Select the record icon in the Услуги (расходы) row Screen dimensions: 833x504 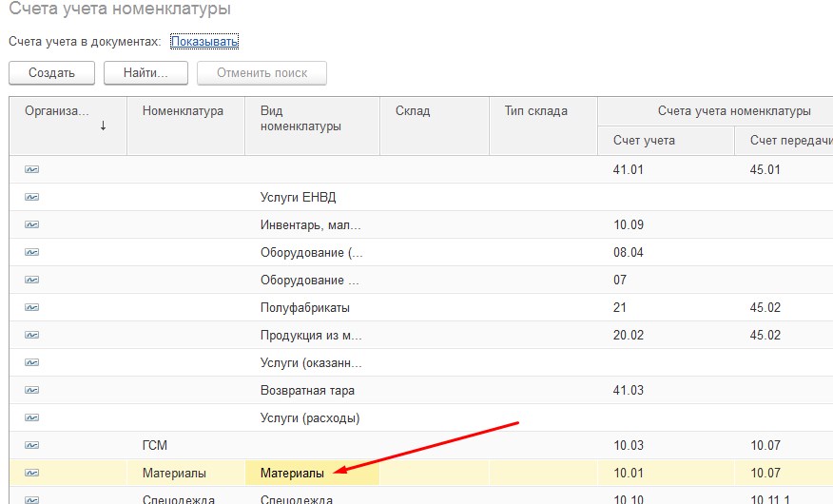(32, 418)
